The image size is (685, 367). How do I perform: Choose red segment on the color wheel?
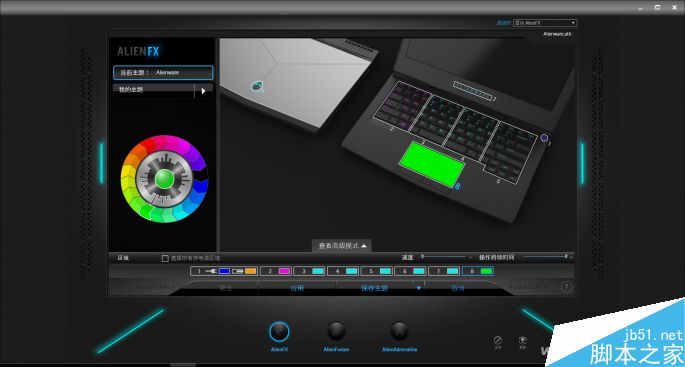coord(148,144)
